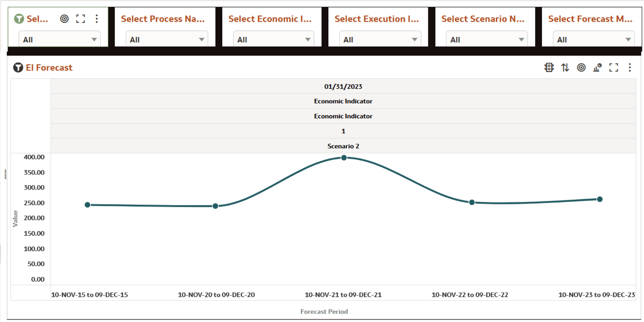Click the sort icon on EI Forecast
Image resolution: width=644 pixels, height=322 pixels.
565,67
